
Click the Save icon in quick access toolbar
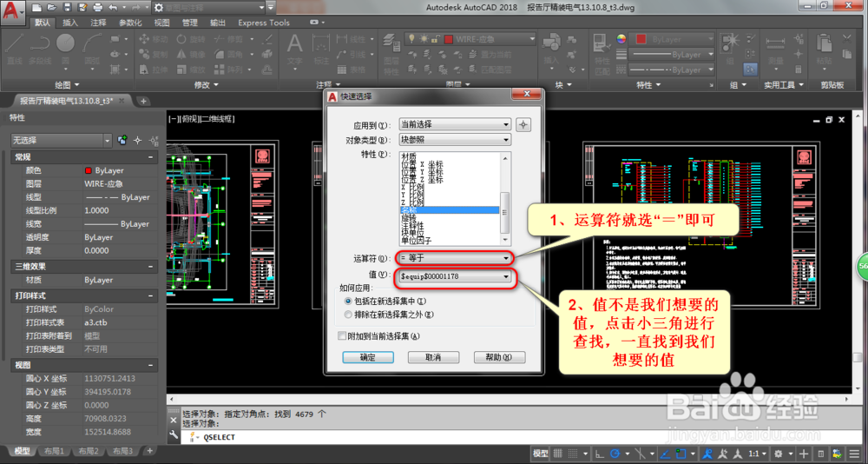coord(67,7)
